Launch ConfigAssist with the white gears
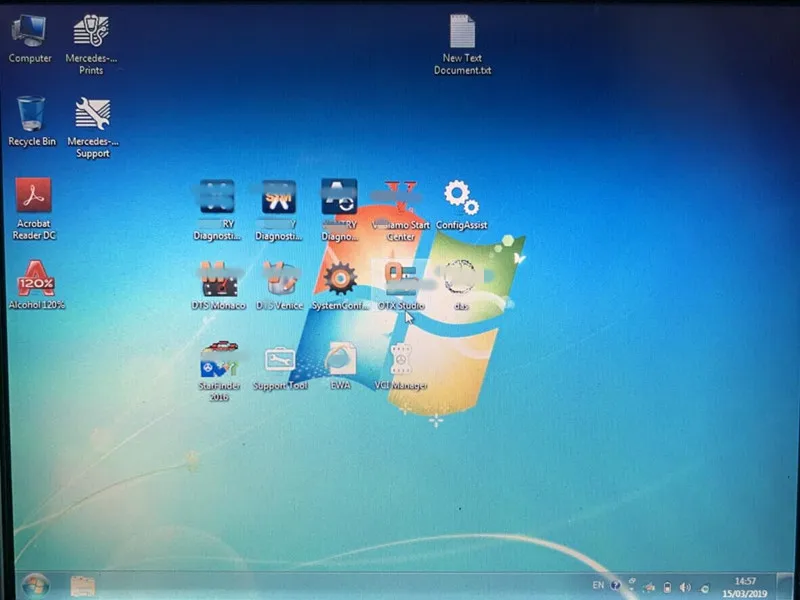The image size is (800, 600). pos(462,205)
